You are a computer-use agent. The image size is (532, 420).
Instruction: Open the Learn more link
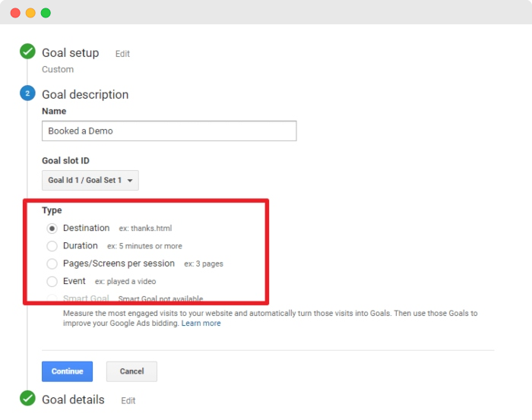click(201, 323)
